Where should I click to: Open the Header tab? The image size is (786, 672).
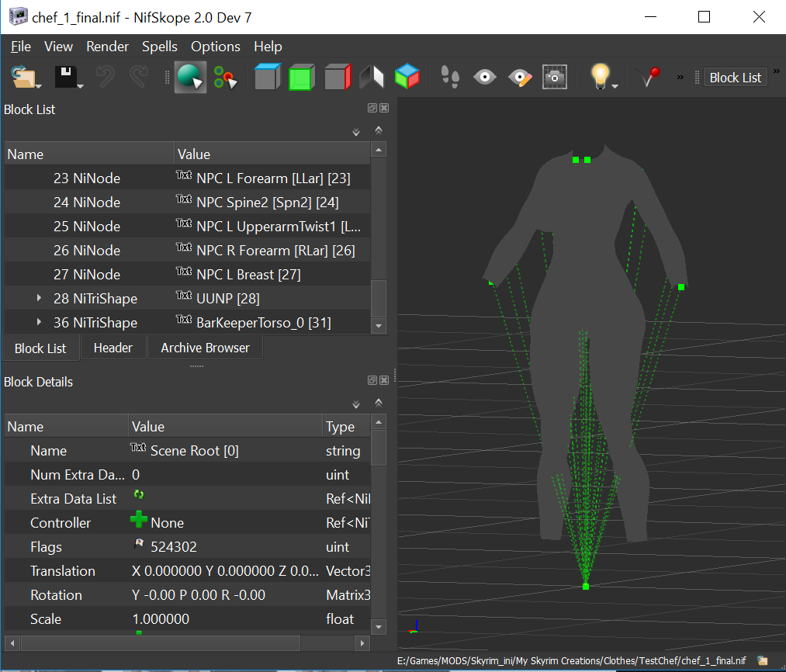113,348
